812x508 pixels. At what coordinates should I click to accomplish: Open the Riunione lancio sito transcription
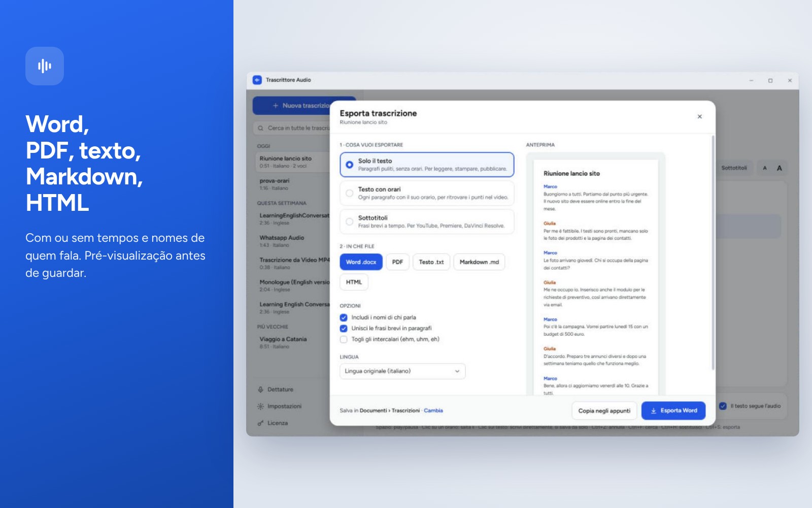pos(293,162)
